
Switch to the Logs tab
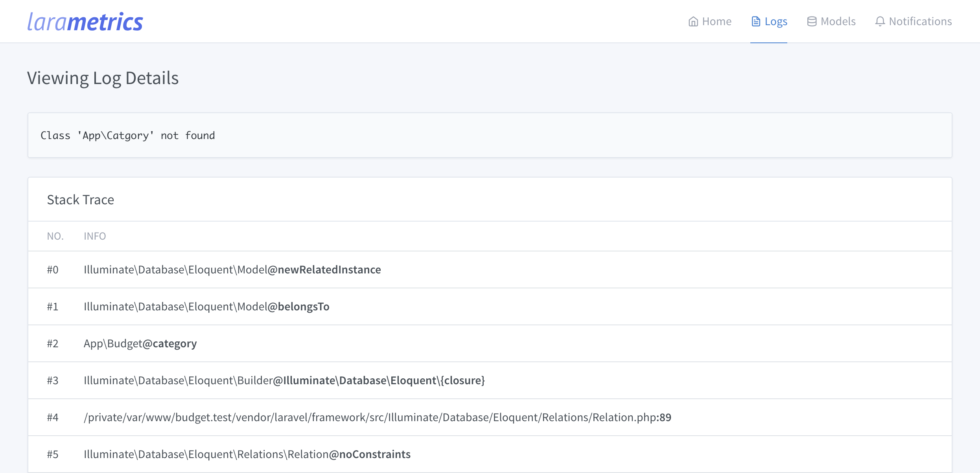[x=776, y=22]
